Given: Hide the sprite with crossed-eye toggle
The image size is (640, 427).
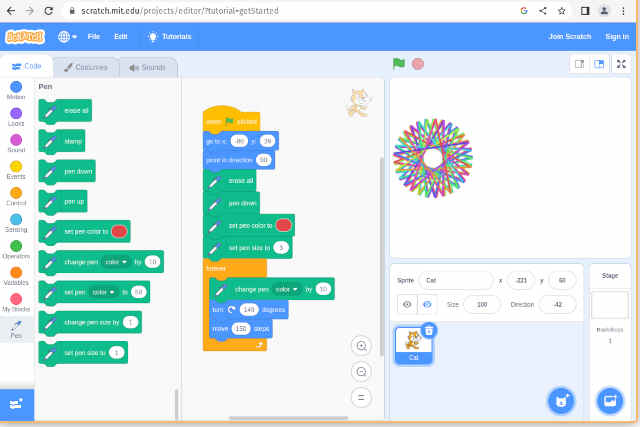Looking at the screenshot, I should [x=427, y=305].
